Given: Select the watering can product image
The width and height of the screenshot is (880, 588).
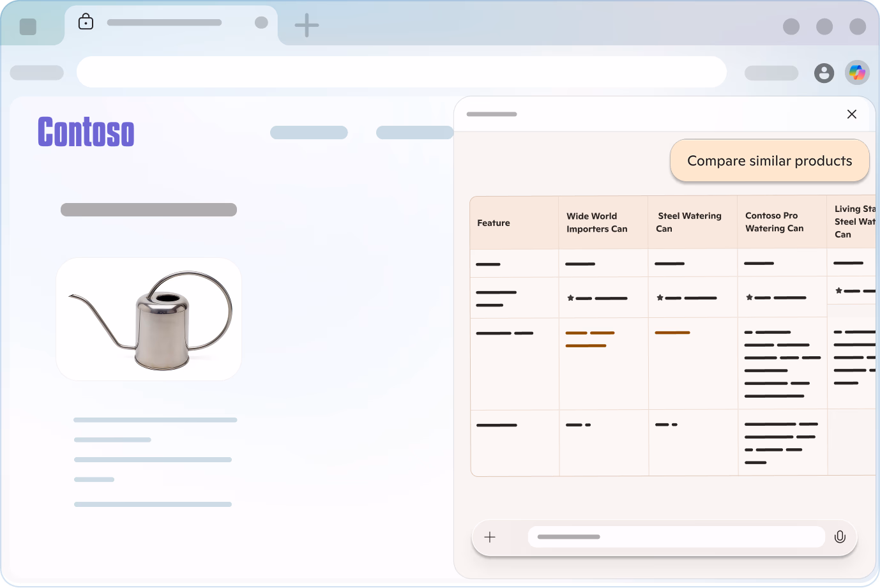Looking at the screenshot, I should click(x=149, y=319).
